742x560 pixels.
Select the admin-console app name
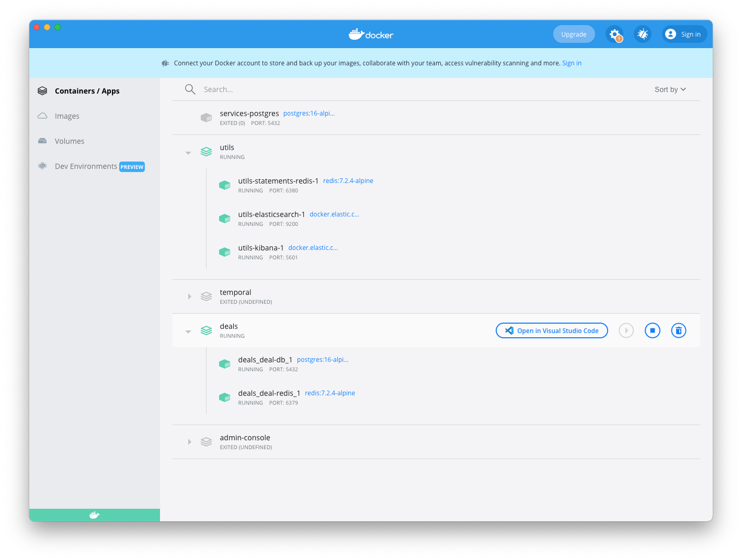[245, 438]
